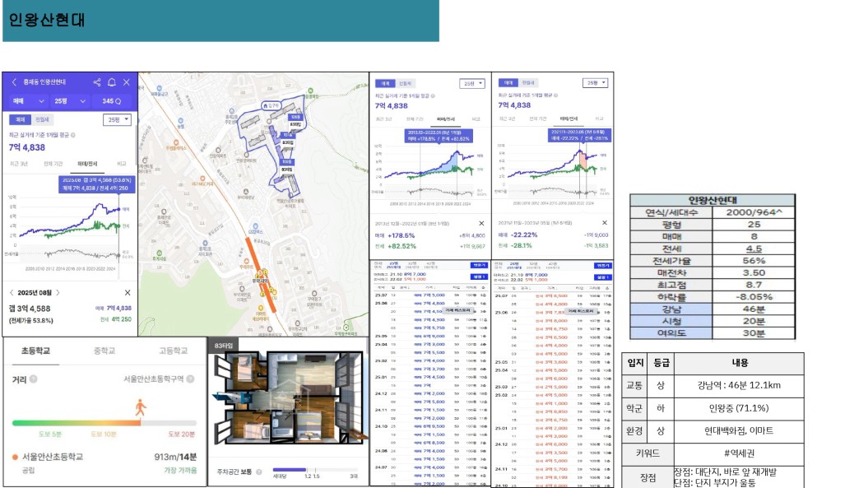This screenshot has height=488, width=868.
Task: Click the 강남 cell in summary table
Action: (x=671, y=309)
